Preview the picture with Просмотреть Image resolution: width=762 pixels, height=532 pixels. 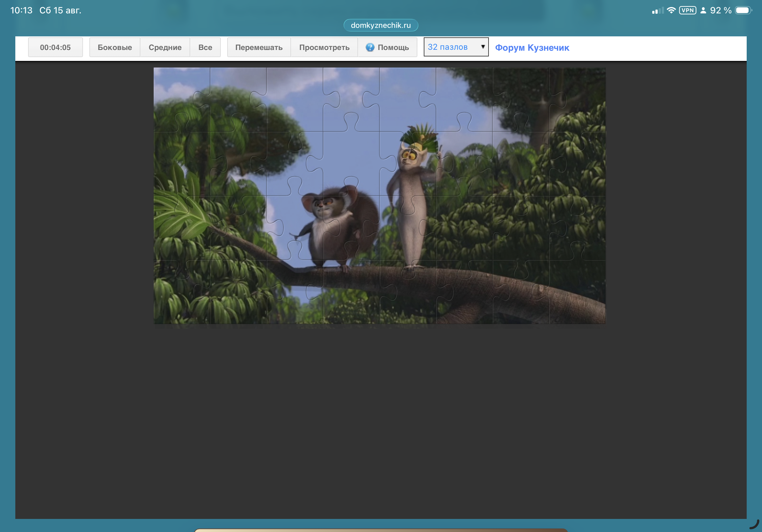coord(324,48)
